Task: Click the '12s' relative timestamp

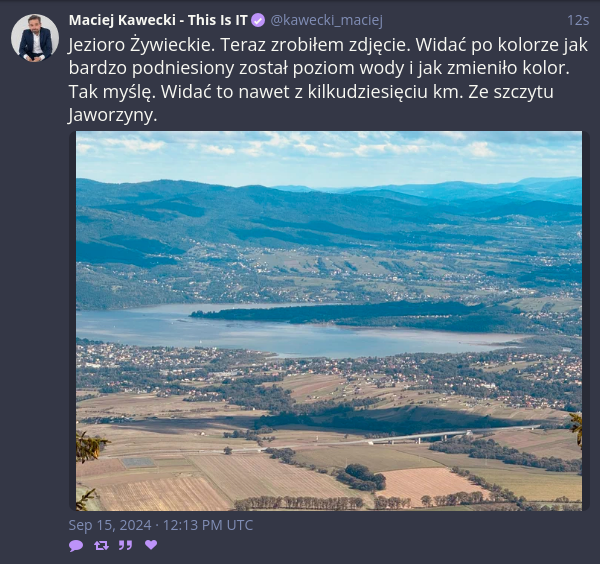Action: pos(578,20)
